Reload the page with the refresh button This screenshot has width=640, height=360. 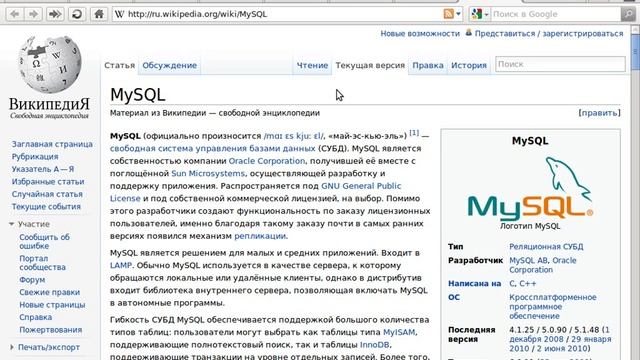[77, 14]
